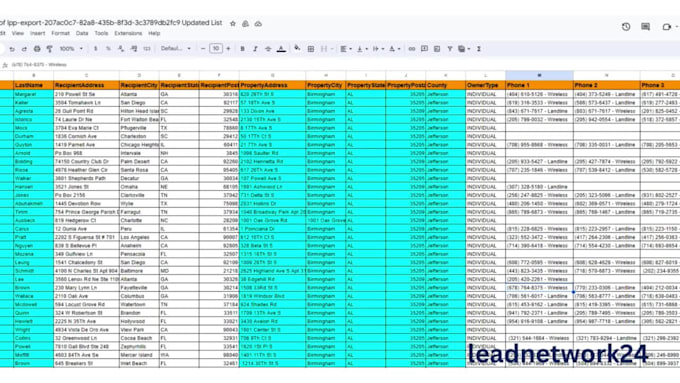This screenshot has height=383, width=680.
Task: Create a filter
Action: tap(450, 49)
